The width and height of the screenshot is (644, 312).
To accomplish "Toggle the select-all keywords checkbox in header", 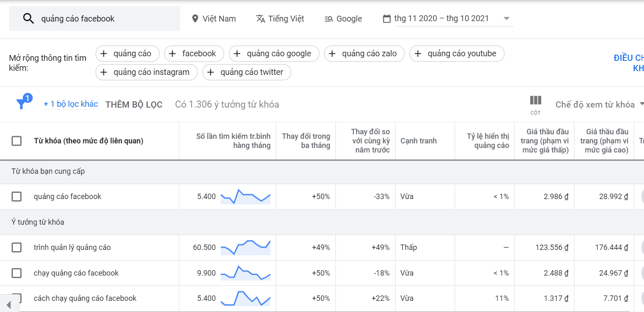I will [17, 141].
